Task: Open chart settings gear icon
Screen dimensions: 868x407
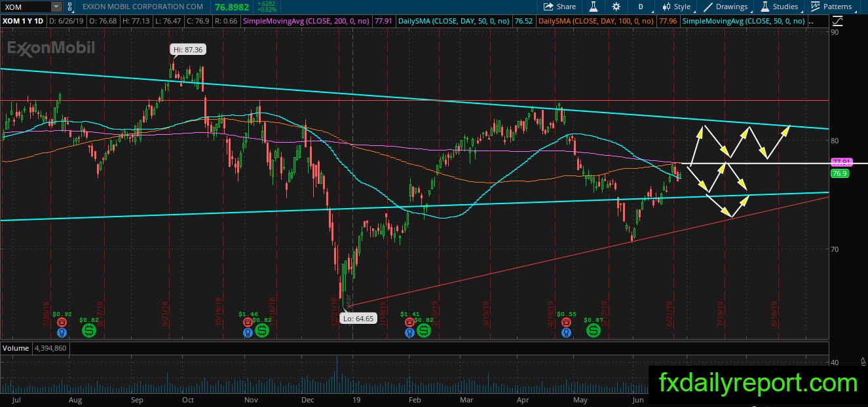Action: (616, 7)
